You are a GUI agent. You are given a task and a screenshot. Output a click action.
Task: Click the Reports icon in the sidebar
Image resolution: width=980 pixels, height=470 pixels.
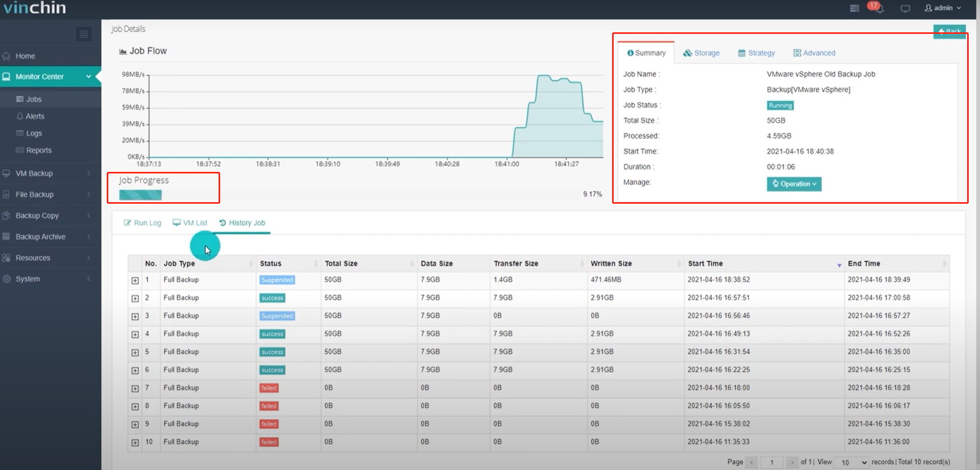tap(20, 150)
